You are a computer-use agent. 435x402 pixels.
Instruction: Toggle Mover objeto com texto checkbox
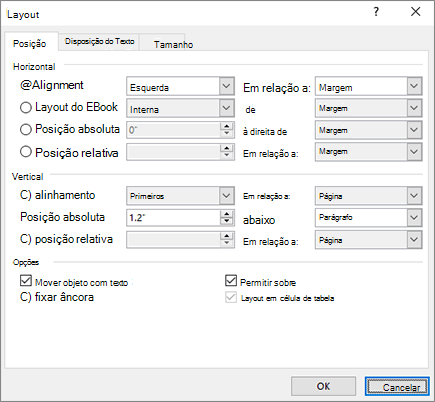(x=26, y=281)
